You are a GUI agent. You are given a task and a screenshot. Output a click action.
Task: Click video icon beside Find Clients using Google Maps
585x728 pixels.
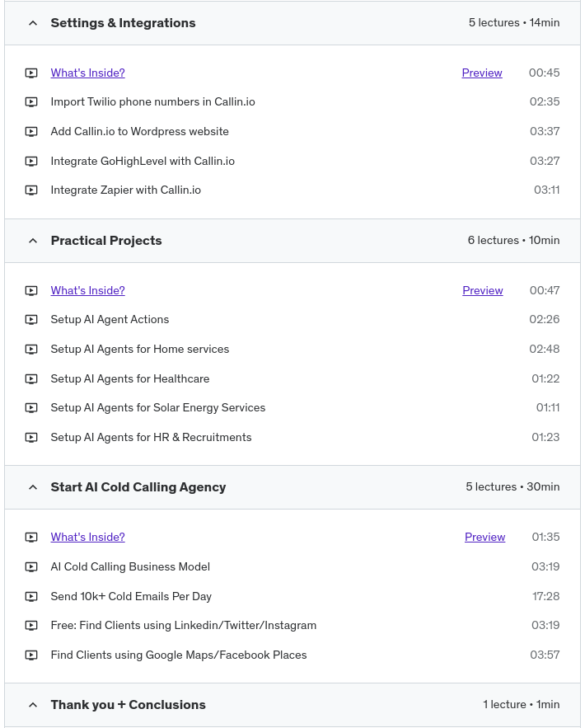click(x=31, y=655)
